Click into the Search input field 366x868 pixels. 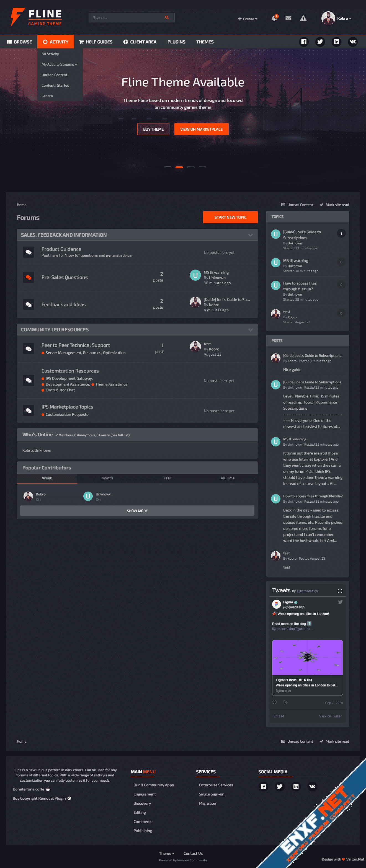click(128, 17)
